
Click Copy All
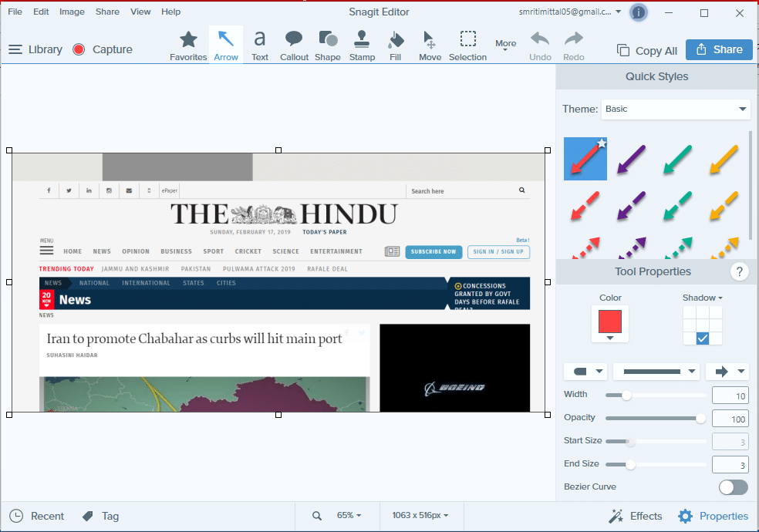pyautogui.click(x=646, y=49)
